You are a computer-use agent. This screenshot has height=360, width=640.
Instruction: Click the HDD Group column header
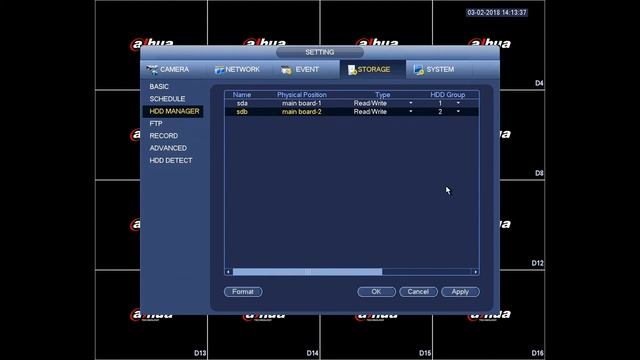tap(447, 94)
